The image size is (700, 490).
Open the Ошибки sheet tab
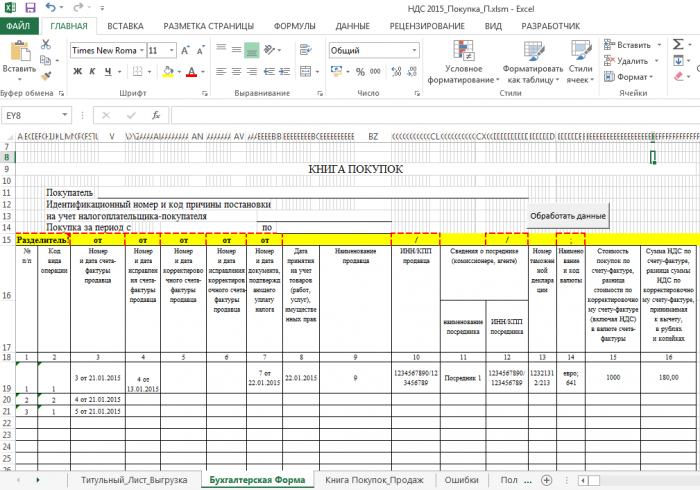click(x=462, y=480)
